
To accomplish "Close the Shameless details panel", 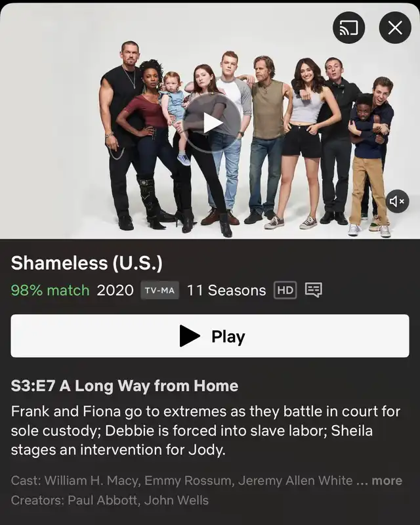I will 395,28.
